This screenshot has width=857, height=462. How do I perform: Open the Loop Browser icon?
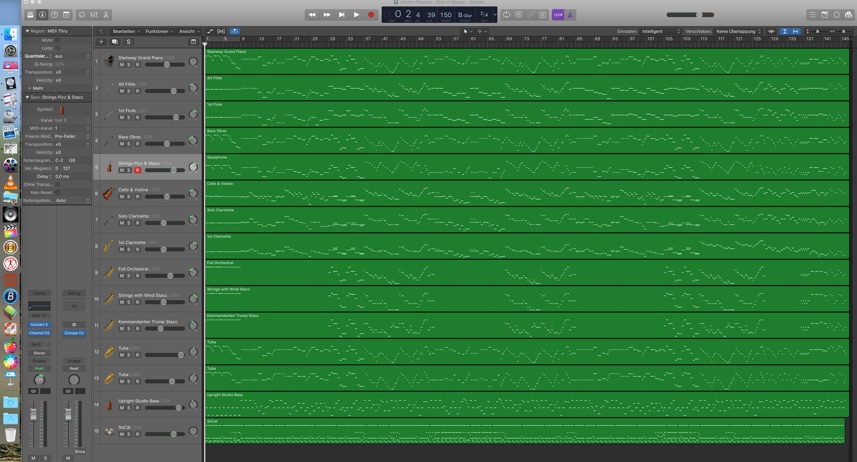(x=836, y=15)
